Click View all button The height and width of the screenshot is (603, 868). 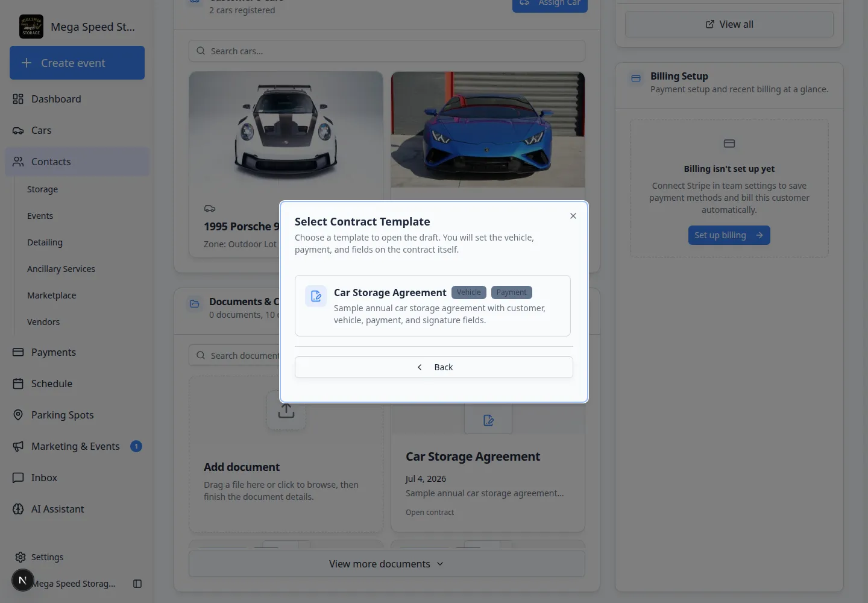[x=729, y=24]
